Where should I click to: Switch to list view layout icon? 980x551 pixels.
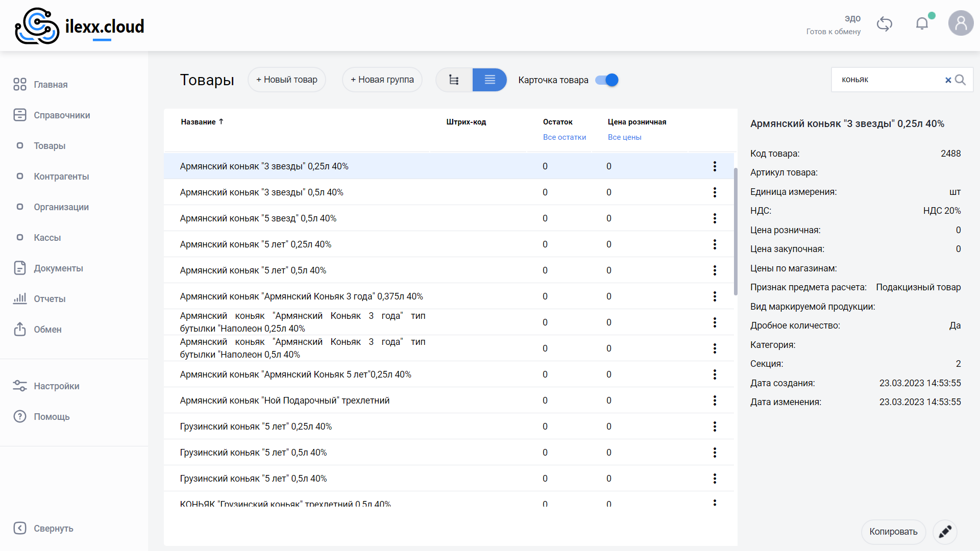pos(489,80)
